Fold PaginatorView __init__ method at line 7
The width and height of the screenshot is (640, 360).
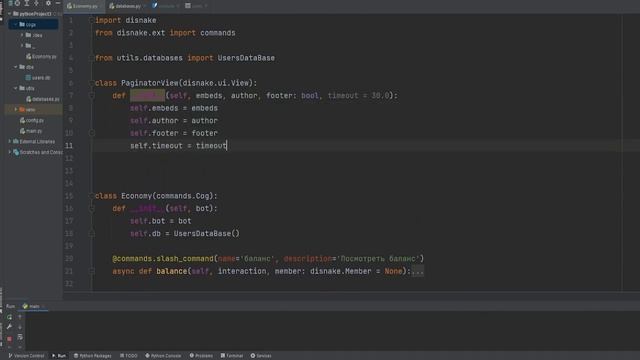point(92,96)
